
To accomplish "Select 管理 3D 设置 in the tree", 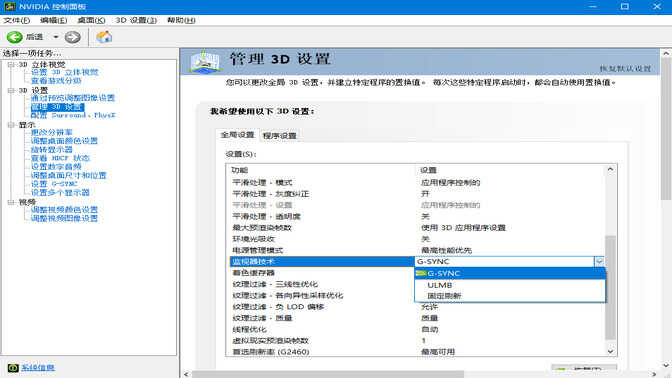I will (57, 107).
